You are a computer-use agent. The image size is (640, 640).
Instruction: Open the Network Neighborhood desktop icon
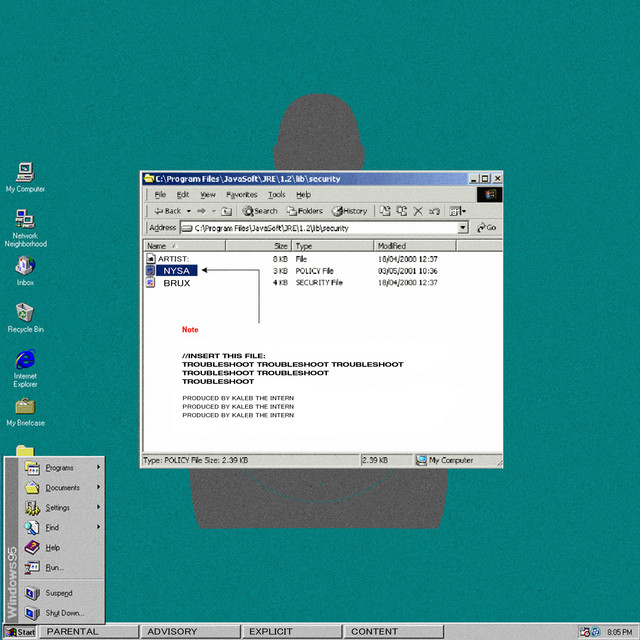point(25,220)
